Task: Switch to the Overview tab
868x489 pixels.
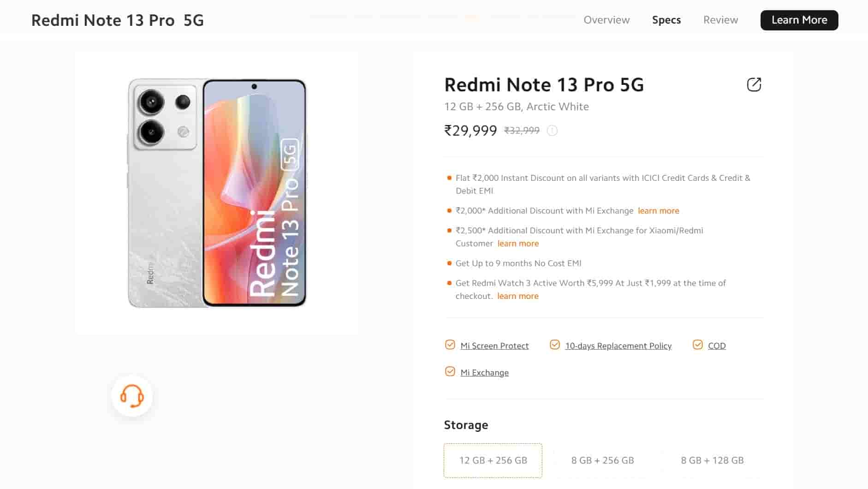Action: click(606, 20)
